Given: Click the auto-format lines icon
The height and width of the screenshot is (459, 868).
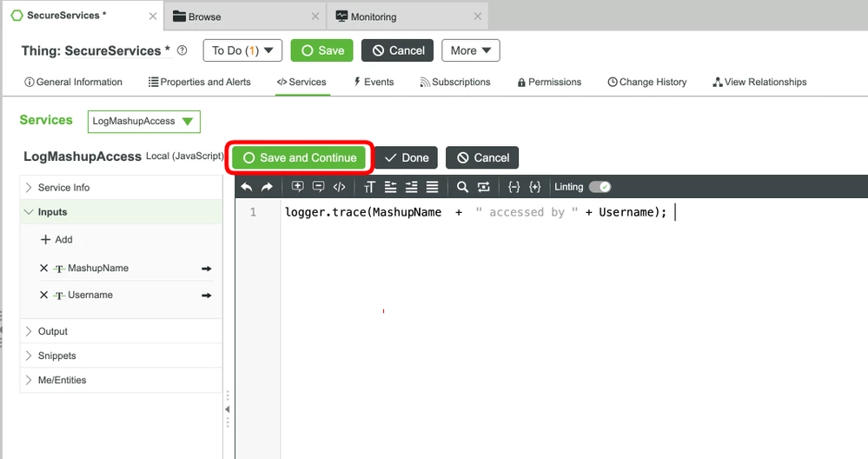Looking at the screenshot, I should click(x=433, y=187).
